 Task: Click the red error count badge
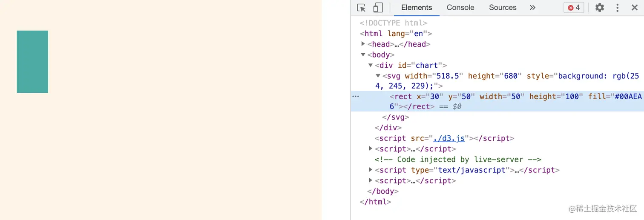tap(574, 8)
